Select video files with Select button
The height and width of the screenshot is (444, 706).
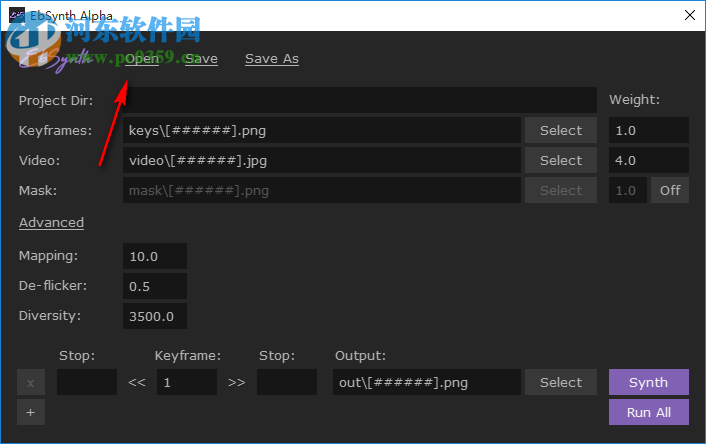pyautogui.click(x=561, y=160)
